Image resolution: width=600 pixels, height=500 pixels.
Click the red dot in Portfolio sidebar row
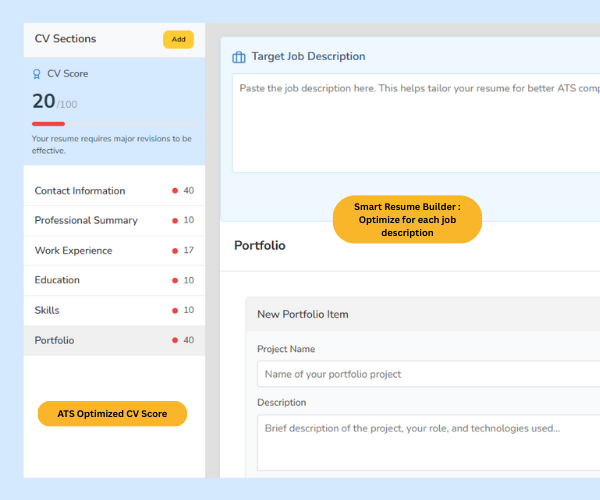(x=174, y=340)
